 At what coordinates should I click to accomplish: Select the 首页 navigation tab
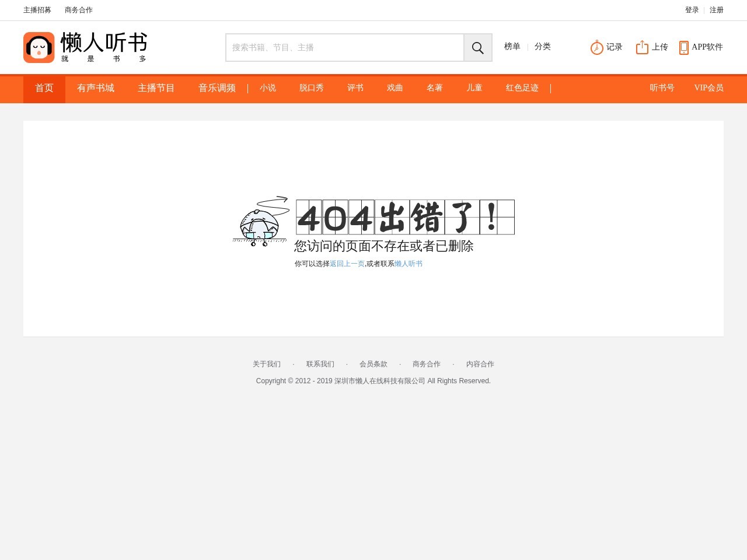tap(44, 89)
